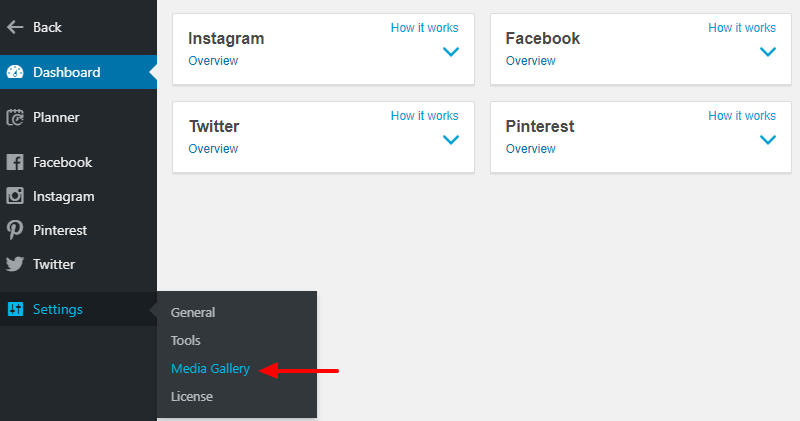Select Tools in the Settings submenu
This screenshot has width=800, height=421.
tap(185, 340)
